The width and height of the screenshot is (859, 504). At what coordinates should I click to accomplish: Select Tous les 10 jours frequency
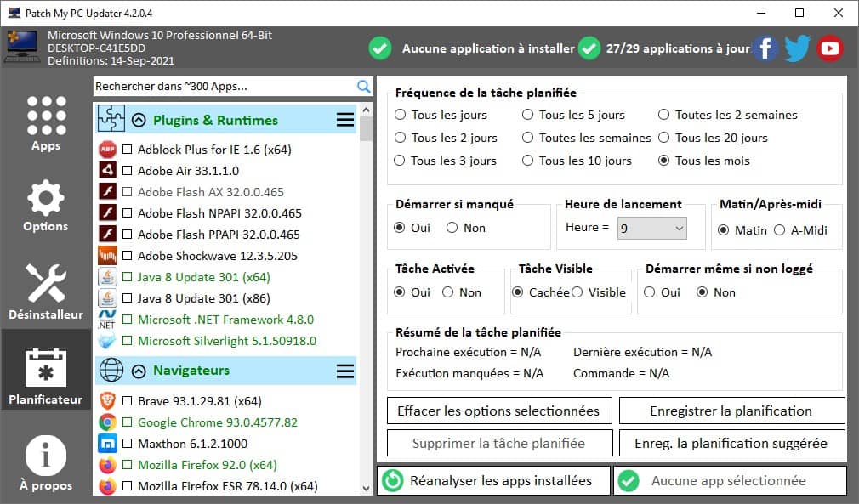527,161
